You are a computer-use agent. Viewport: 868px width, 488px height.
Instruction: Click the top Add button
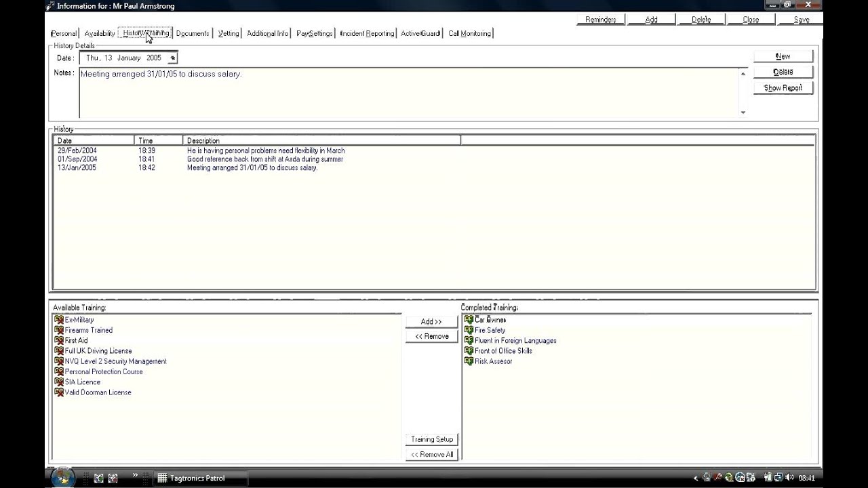point(651,20)
